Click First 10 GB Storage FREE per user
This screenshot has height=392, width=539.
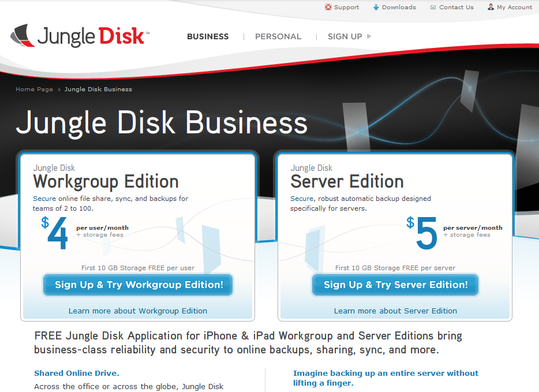(138, 268)
